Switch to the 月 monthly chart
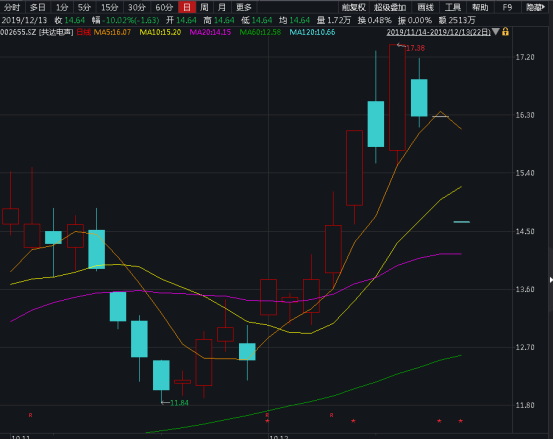Image resolution: width=554 pixels, height=440 pixels. 222,7
